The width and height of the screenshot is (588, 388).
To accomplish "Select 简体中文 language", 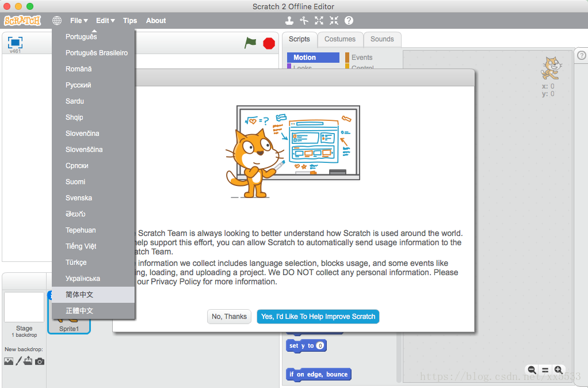I will pyautogui.click(x=93, y=295).
